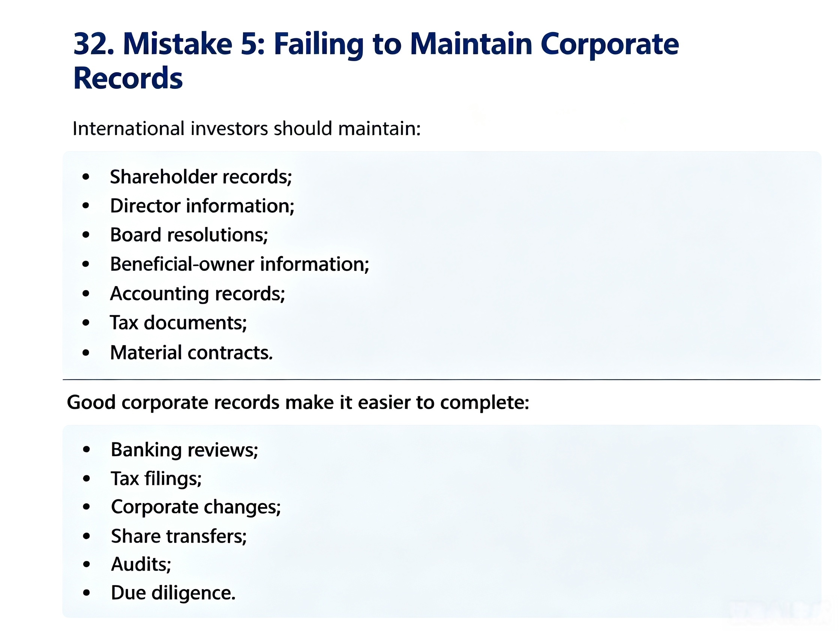Click the slide title about Mistake 5
The image size is (840, 636).
(376, 61)
